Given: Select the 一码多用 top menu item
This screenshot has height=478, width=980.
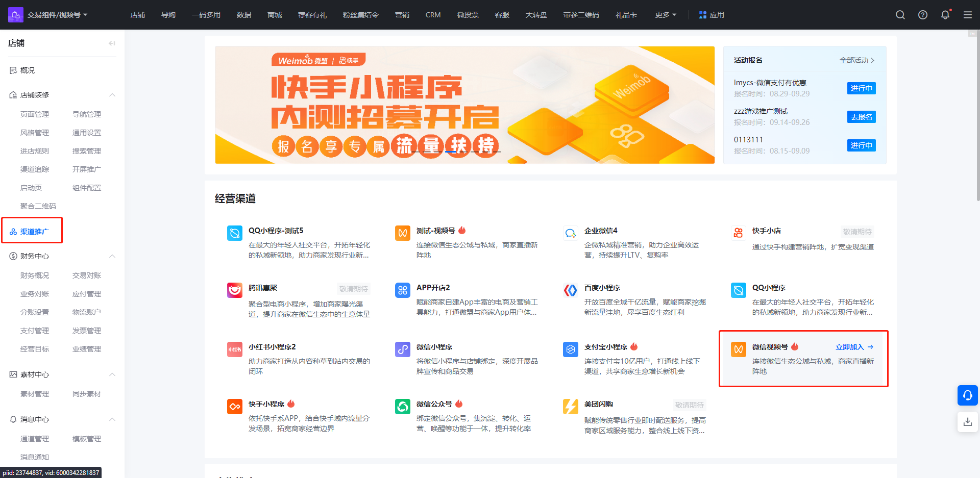Looking at the screenshot, I should (x=206, y=15).
